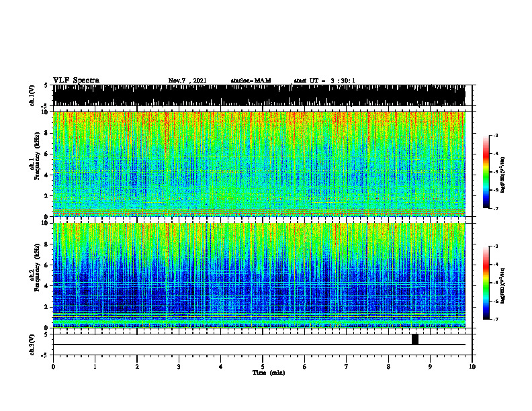Click the black pulse marker in the ch.3 panel

tap(415, 339)
